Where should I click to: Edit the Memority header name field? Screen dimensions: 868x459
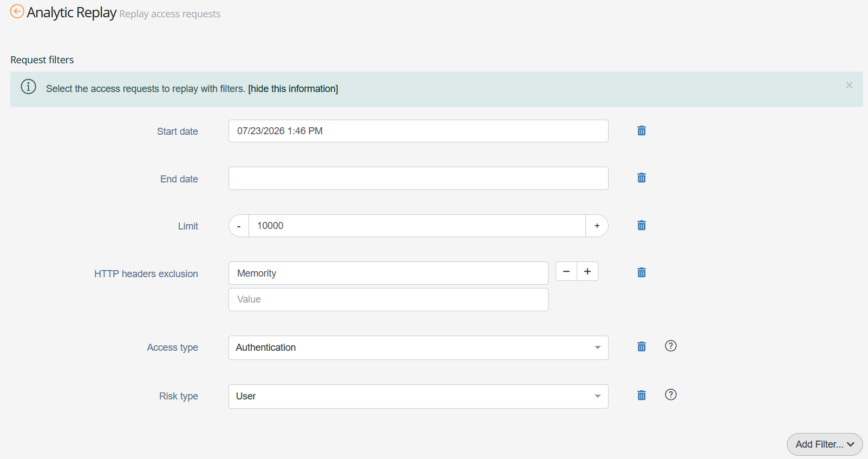[x=388, y=273]
